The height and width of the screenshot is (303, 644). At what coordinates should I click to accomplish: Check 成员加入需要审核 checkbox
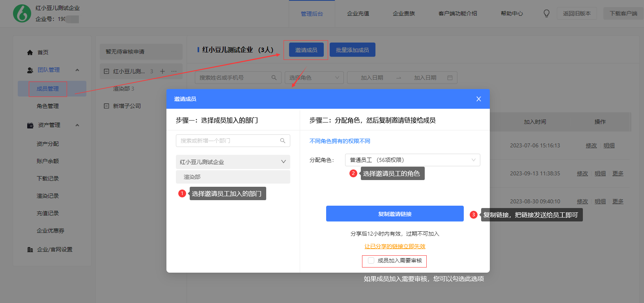point(371,260)
